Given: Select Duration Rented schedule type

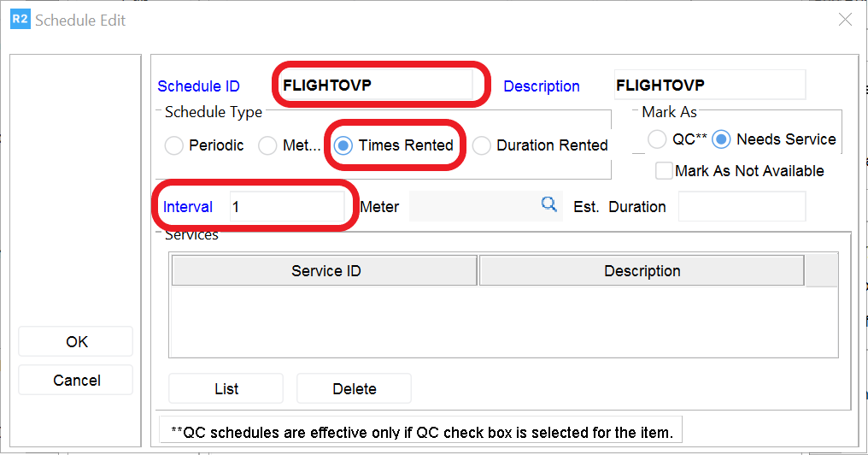Looking at the screenshot, I should 482,145.
